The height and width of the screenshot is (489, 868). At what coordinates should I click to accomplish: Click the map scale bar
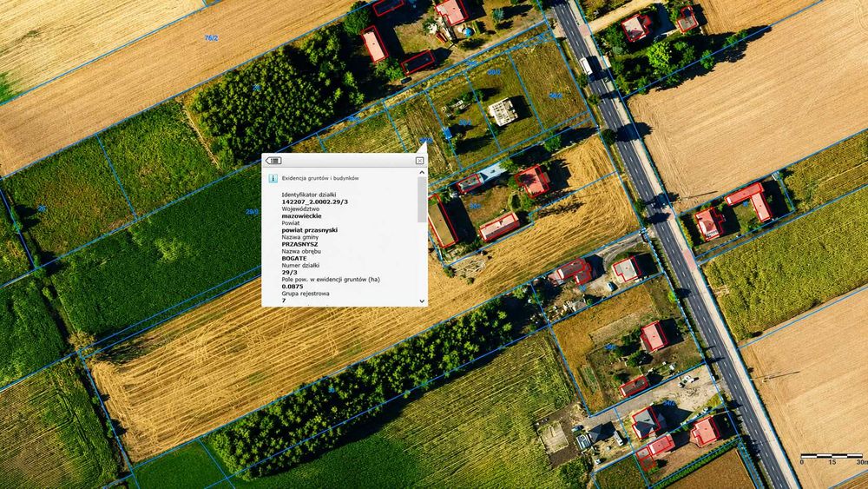pyautogui.click(x=832, y=456)
